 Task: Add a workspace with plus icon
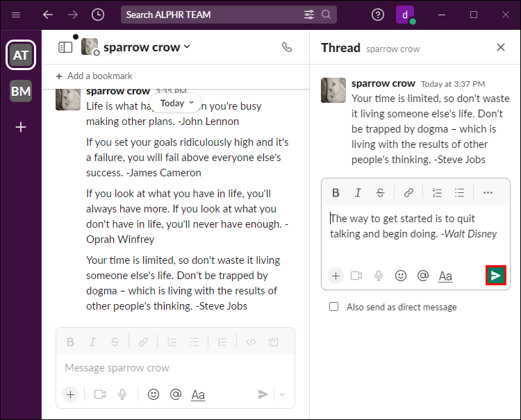[x=21, y=127]
